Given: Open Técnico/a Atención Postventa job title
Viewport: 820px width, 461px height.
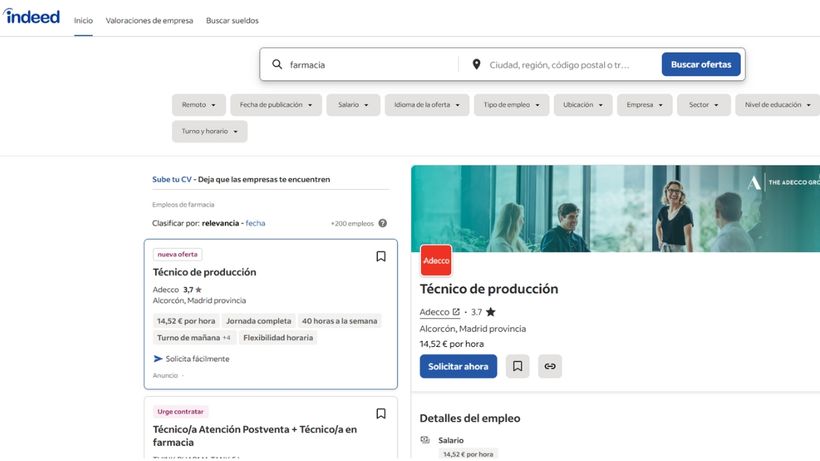Looking at the screenshot, I should 255,435.
